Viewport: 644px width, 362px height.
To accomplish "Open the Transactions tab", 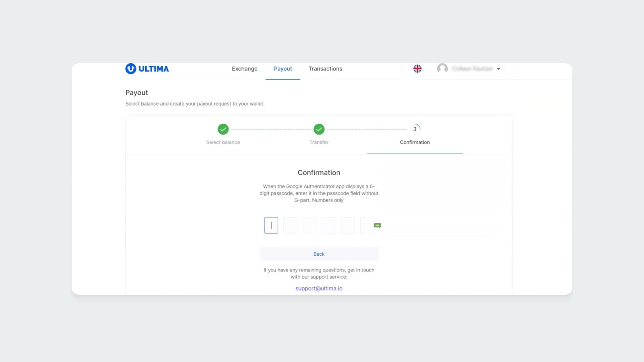I will 325,69.
